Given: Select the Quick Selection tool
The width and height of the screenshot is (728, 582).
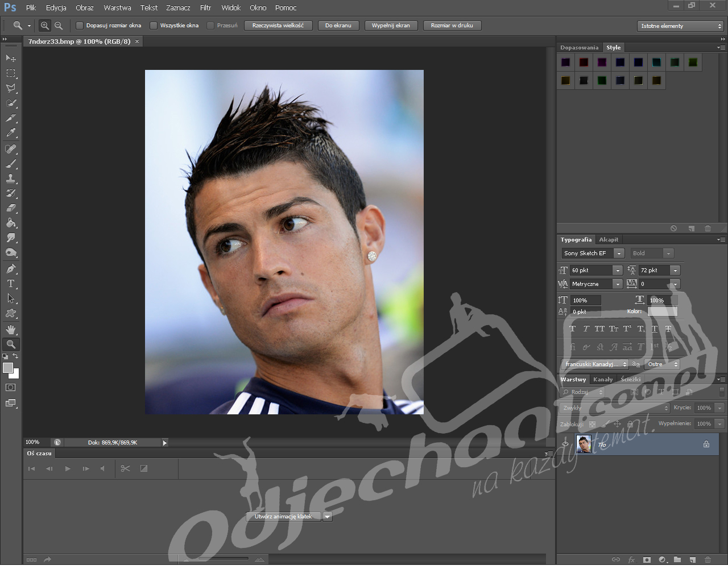Looking at the screenshot, I should 11,103.
